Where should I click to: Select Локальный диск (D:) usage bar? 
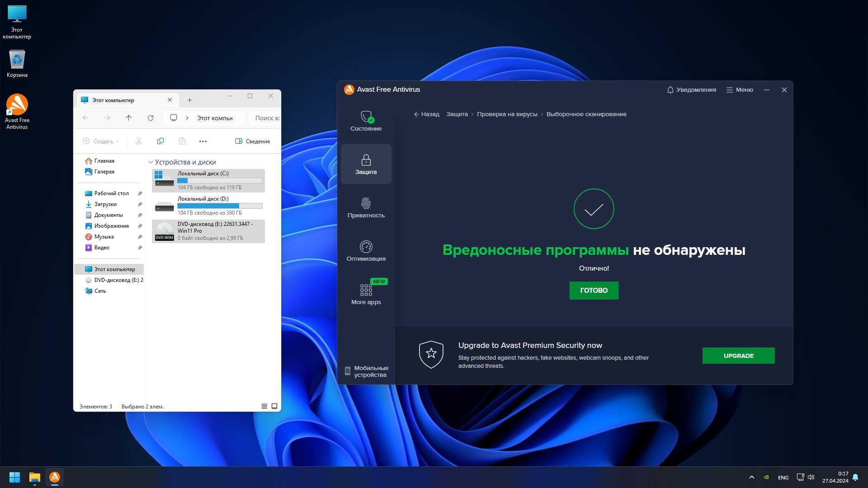tap(220, 206)
